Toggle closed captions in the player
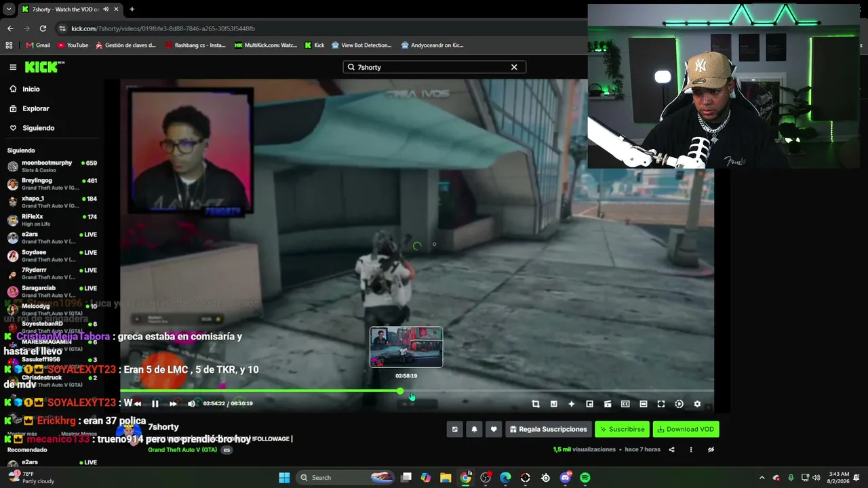The image size is (868, 488). (625, 404)
